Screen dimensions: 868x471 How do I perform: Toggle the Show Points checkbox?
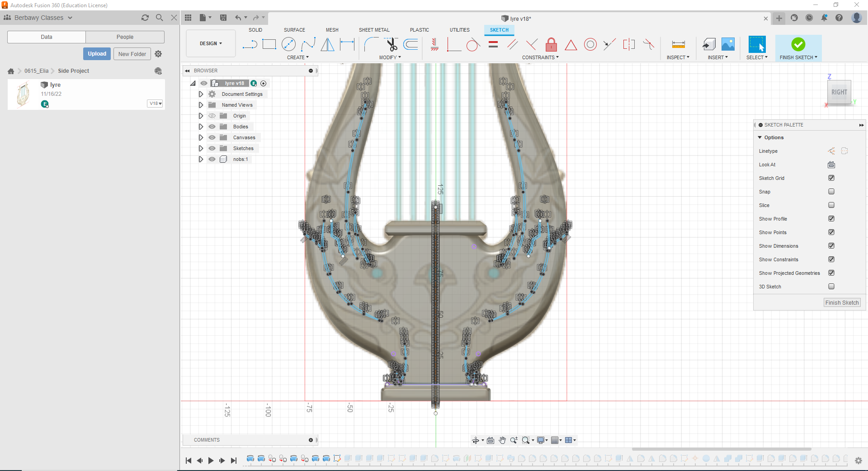(831, 232)
